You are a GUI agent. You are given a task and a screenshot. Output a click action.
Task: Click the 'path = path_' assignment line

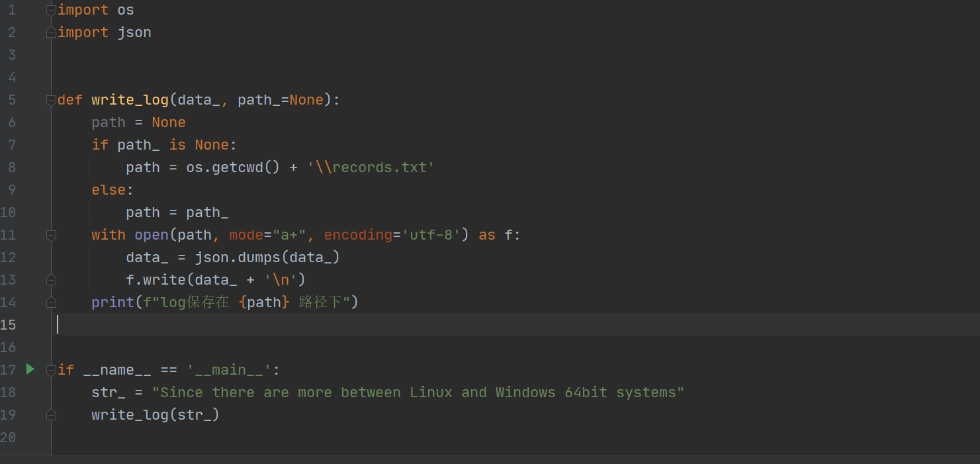177,212
